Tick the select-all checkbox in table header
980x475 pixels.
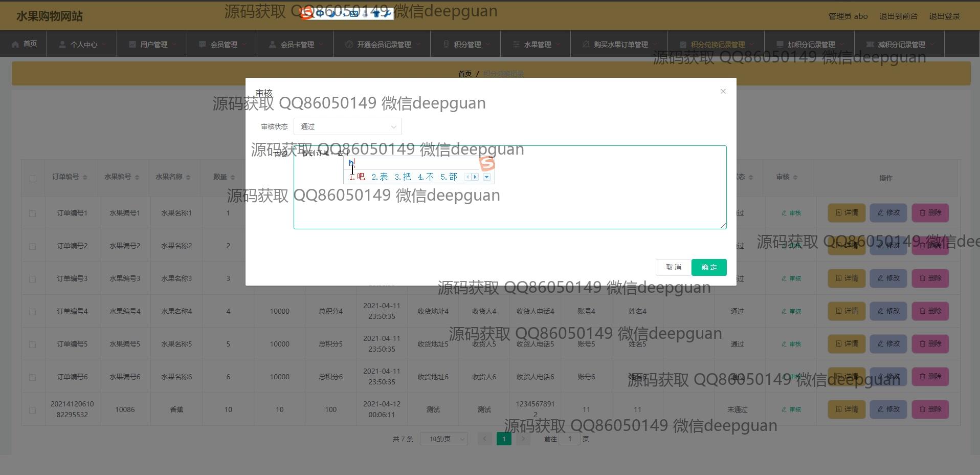tap(33, 179)
